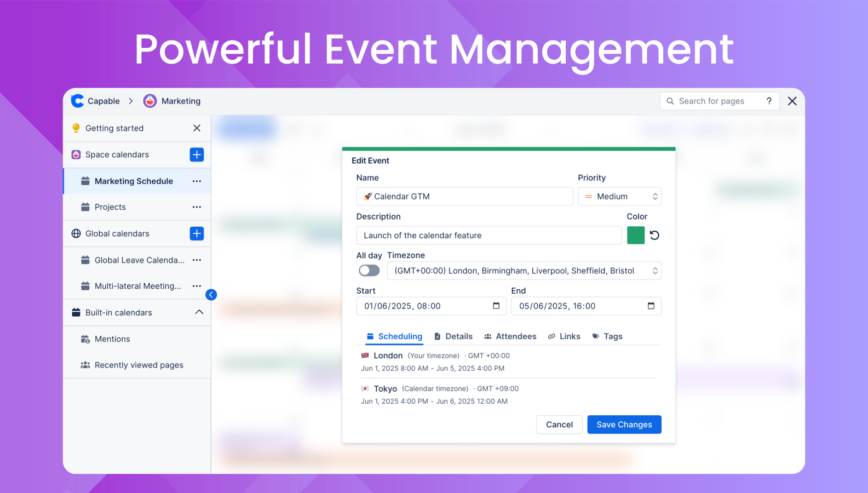Click the Save Changes button
This screenshot has width=868, height=493.
[x=624, y=425]
